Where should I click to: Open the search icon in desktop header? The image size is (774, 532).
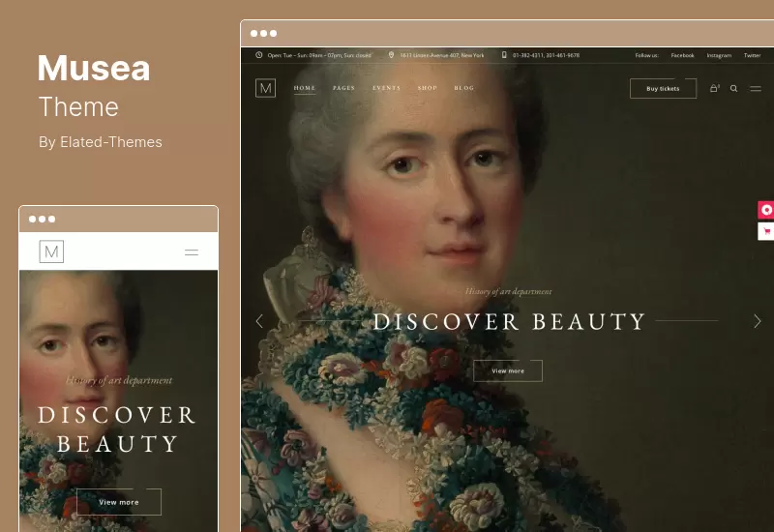(734, 89)
